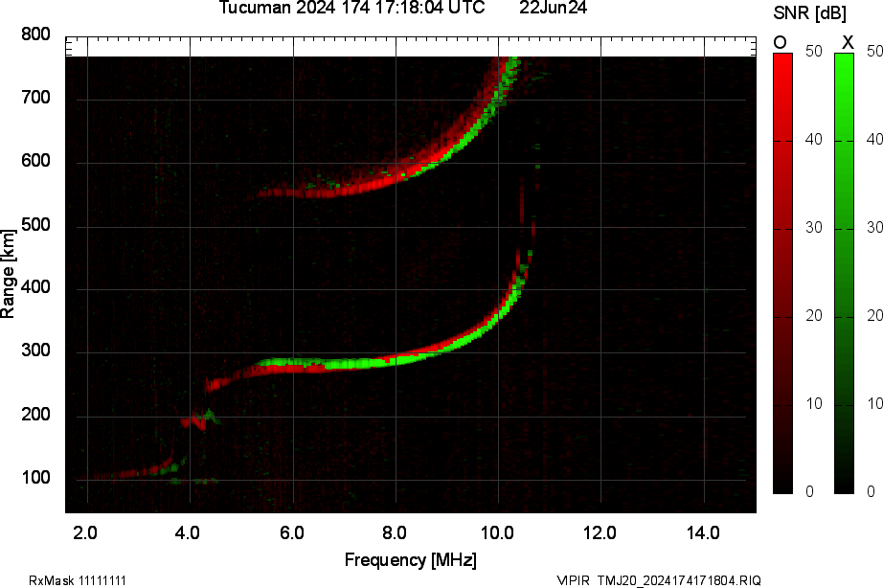
Task: Click the '600' range tick label
Action: click(36, 161)
